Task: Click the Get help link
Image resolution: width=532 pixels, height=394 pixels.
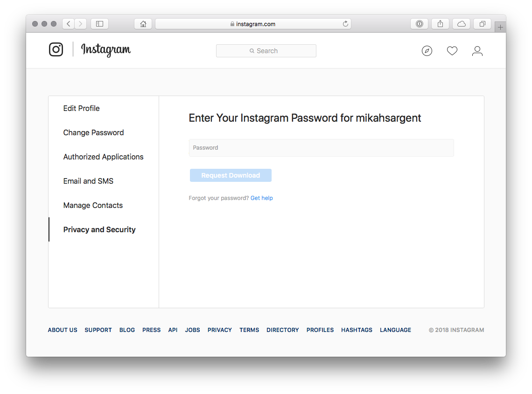Action: tap(262, 198)
